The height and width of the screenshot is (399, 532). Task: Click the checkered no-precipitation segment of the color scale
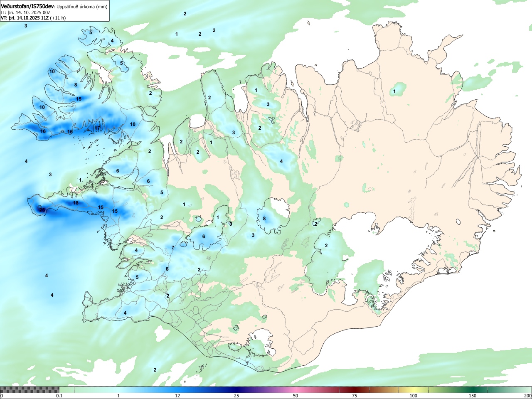pyautogui.click(x=30, y=389)
